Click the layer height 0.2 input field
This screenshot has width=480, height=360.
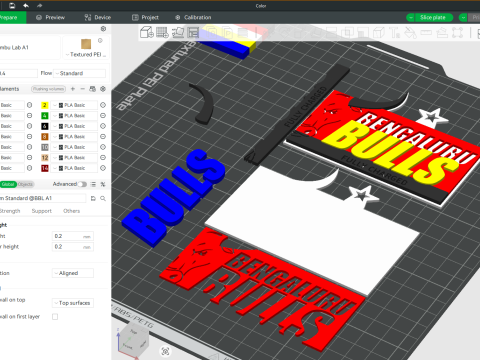(73, 236)
